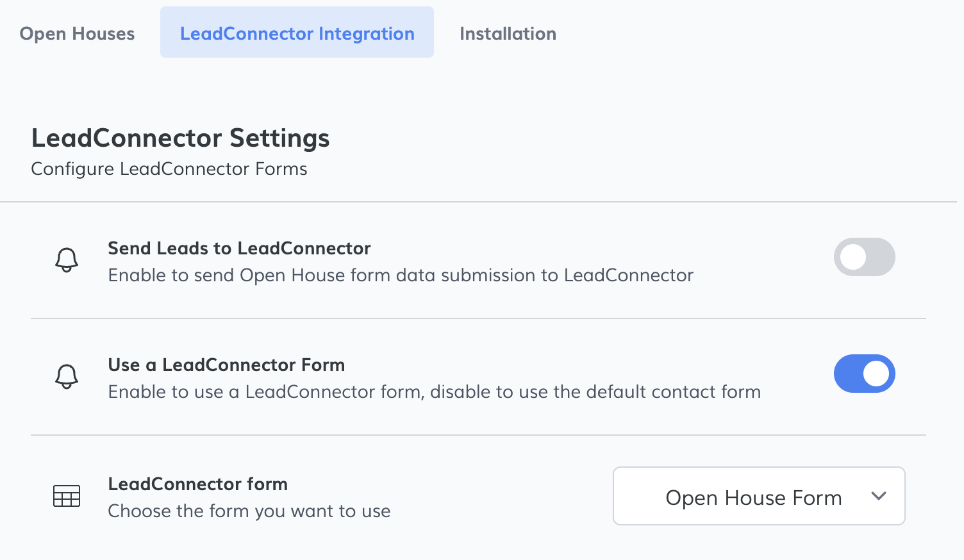Open the Open House Form dropdown
This screenshot has height=560, width=964.
click(759, 496)
